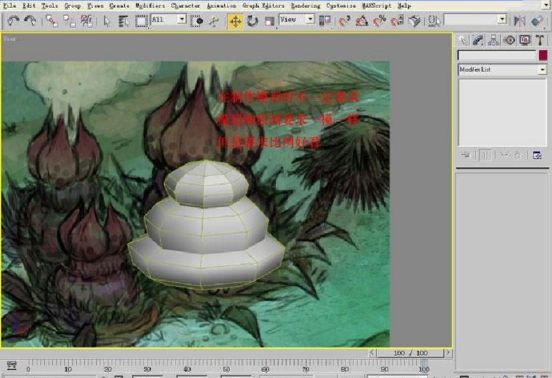Open the menu bar overflow arrow
The image size is (552, 378).
[546, 5]
